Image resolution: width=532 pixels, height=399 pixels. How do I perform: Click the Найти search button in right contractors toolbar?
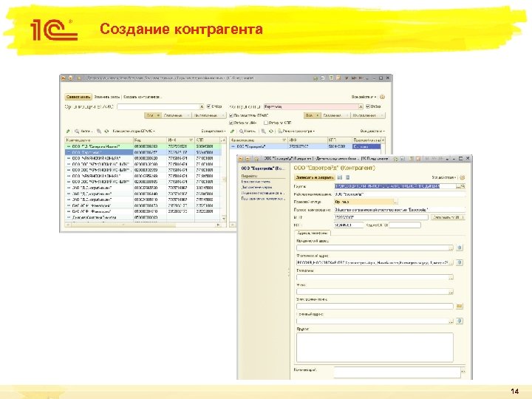point(248,131)
